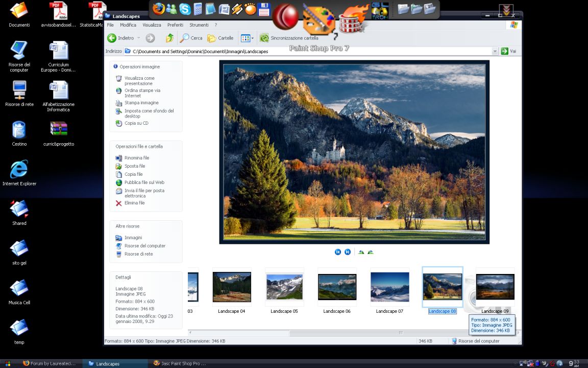Launch GL Tron from the dock
The width and height of the screenshot is (588, 368).
(x=380, y=11)
